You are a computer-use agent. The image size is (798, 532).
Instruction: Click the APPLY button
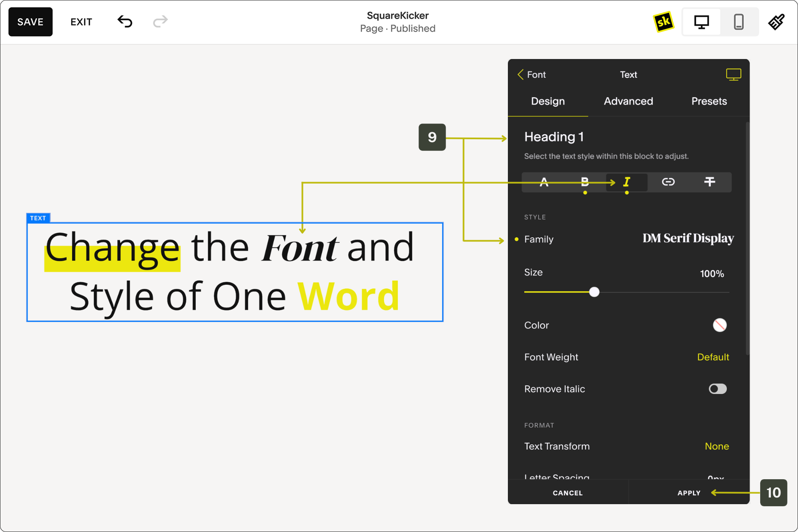point(689,493)
